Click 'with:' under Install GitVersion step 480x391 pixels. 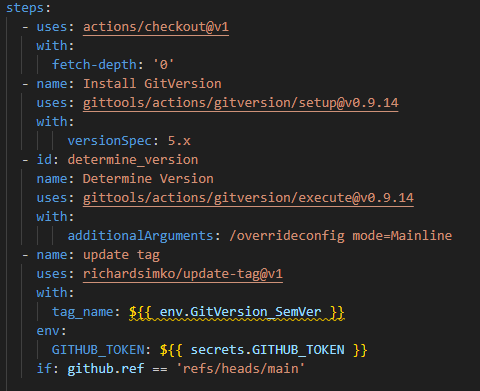coord(55,122)
